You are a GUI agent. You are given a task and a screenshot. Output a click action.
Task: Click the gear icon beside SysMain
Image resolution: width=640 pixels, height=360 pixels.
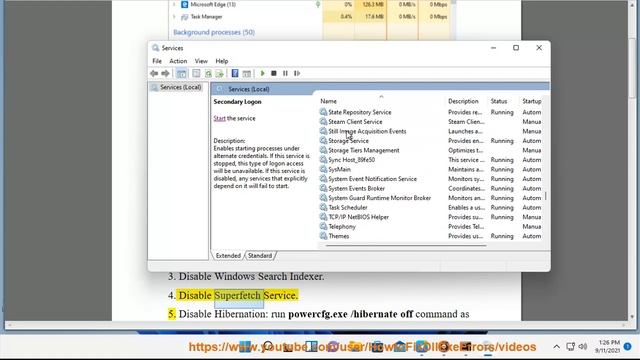[x=323, y=169]
